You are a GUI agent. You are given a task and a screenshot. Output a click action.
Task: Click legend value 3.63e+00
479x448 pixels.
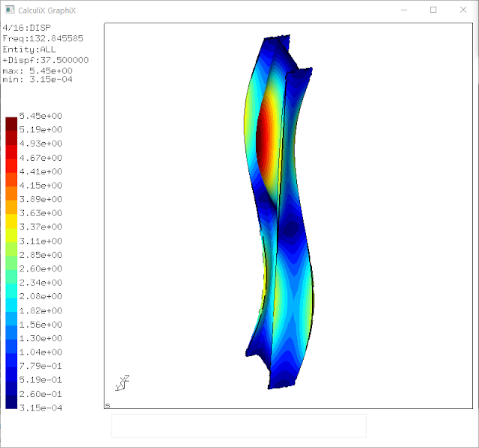(40, 213)
